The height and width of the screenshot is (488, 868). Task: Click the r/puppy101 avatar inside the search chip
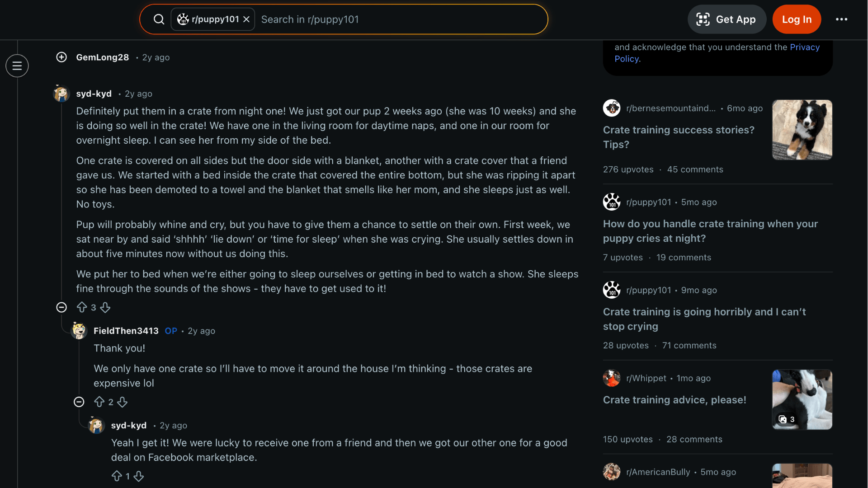pyautogui.click(x=184, y=19)
